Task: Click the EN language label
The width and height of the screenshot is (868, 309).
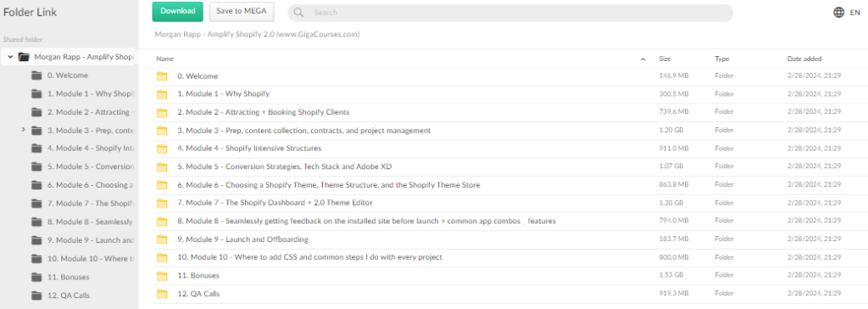Action: 854,12
